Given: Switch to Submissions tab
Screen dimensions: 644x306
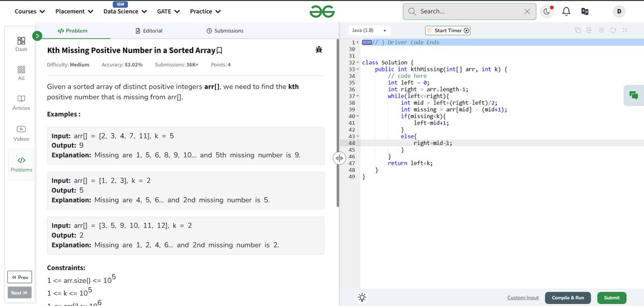Looking at the screenshot, I should click(225, 31).
